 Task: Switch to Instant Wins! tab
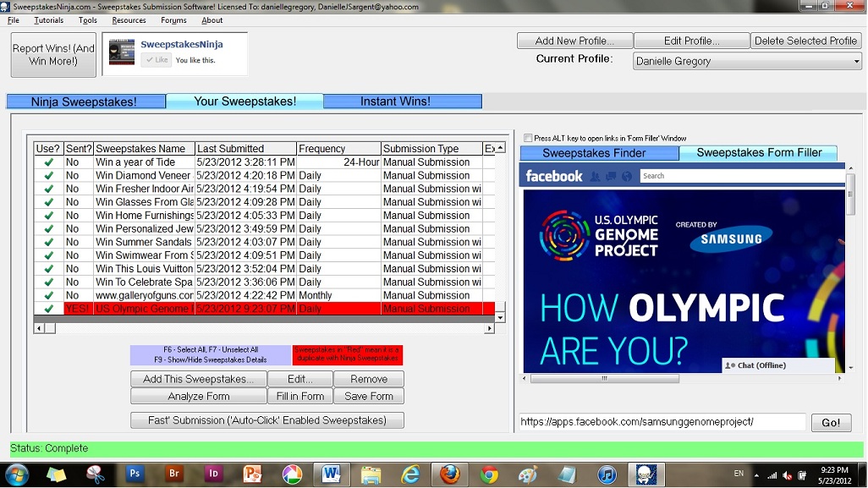403,101
